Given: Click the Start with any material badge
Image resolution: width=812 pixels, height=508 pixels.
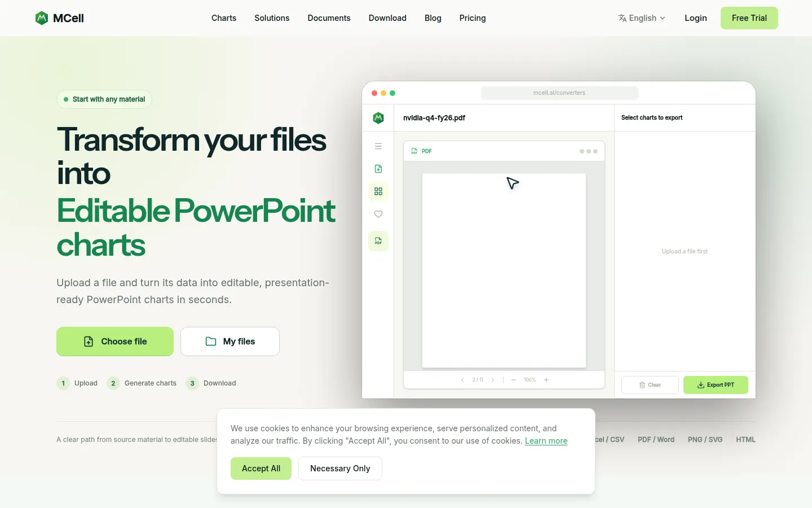Looking at the screenshot, I should click(x=104, y=99).
